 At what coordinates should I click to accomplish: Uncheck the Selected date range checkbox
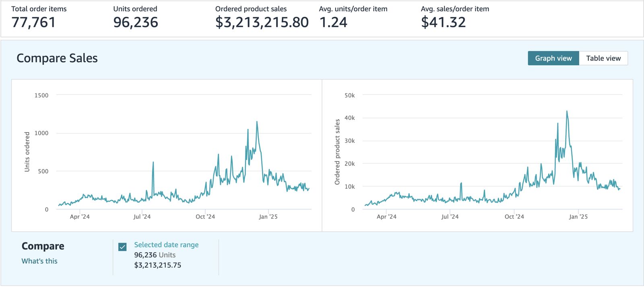click(123, 247)
